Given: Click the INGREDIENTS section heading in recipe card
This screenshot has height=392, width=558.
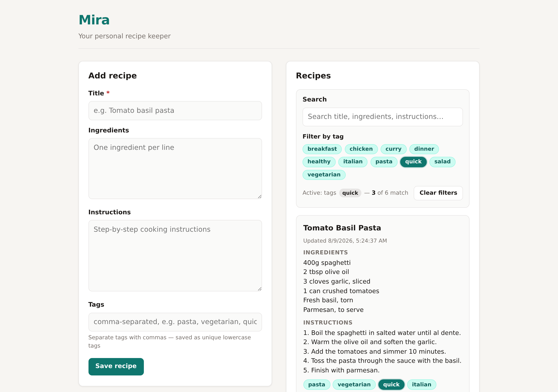Looking at the screenshot, I should click(x=325, y=252).
